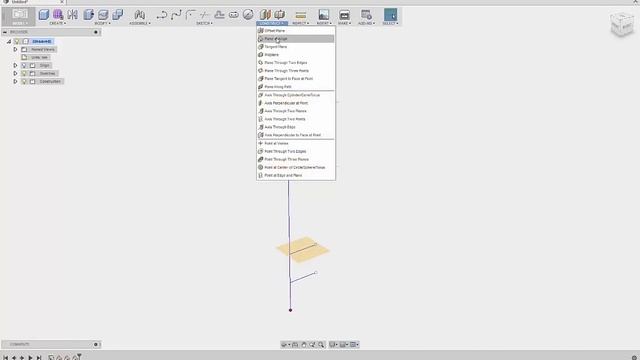Collapse the Browser panel
640x360 pixels.
5,32
